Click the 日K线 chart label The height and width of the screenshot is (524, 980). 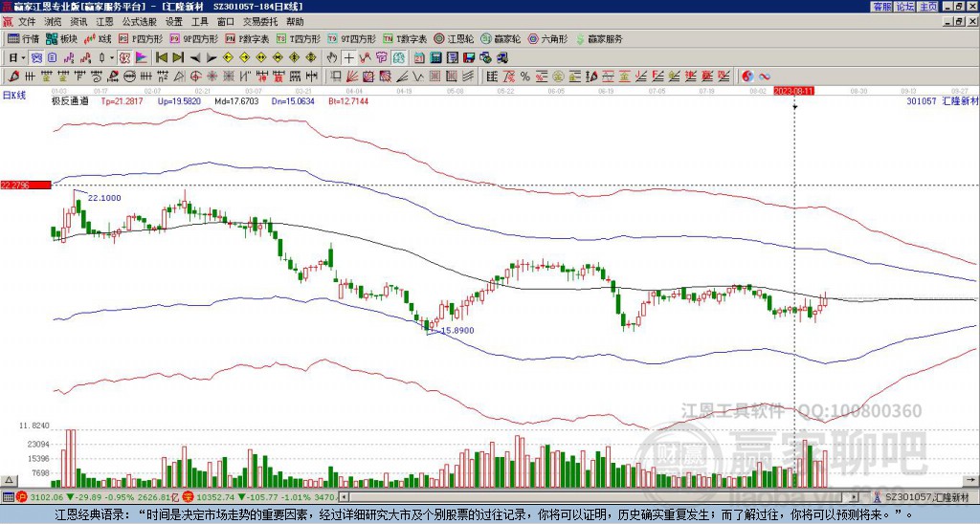(13, 96)
